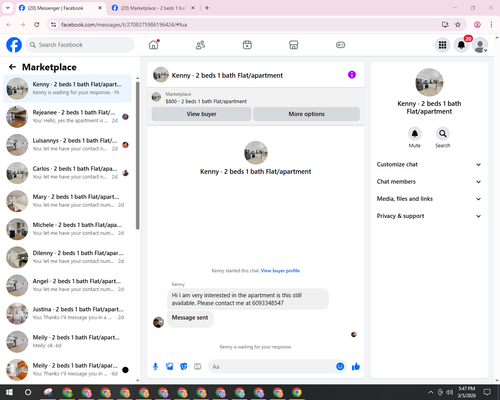Click the install app icon in address bar
Screen dimensions: 500x400
coord(445,24)
